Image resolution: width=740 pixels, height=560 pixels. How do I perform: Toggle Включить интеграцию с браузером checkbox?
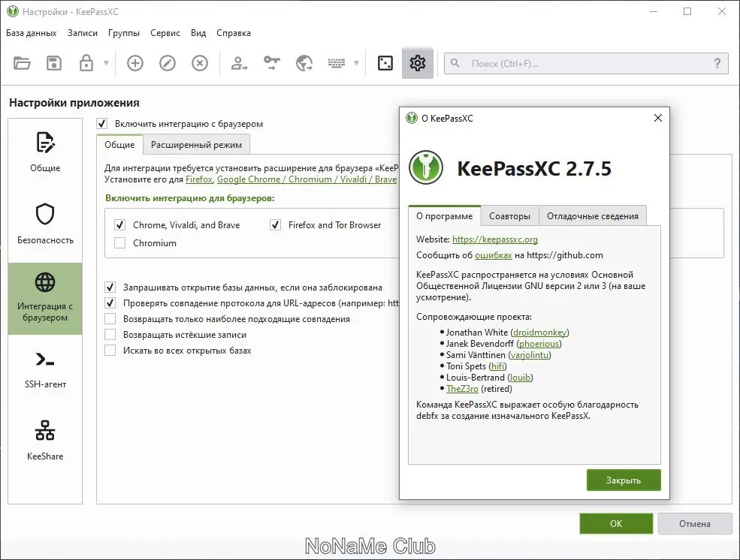102,124
